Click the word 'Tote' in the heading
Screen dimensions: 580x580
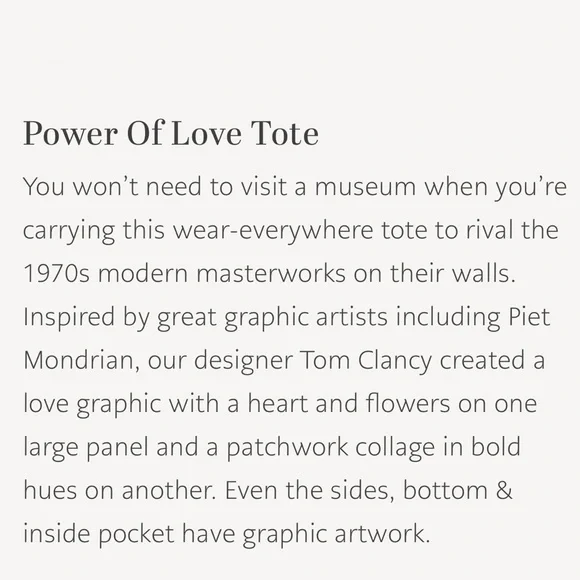284,133
